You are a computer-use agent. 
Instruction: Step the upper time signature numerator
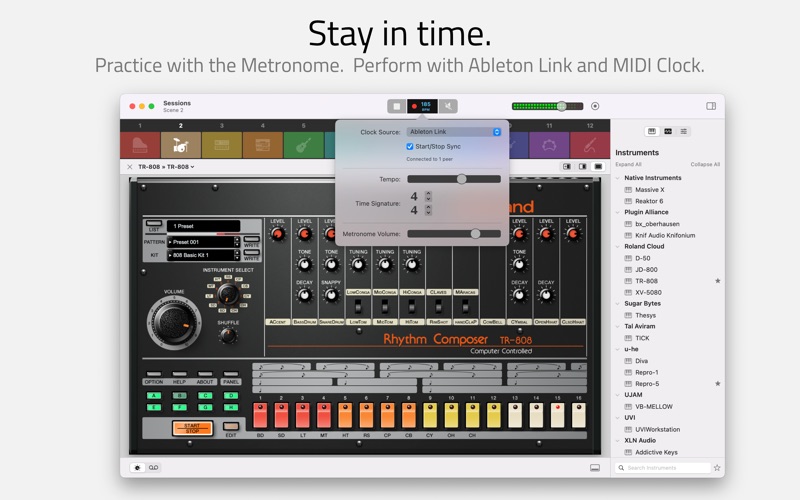coord(428,196)
